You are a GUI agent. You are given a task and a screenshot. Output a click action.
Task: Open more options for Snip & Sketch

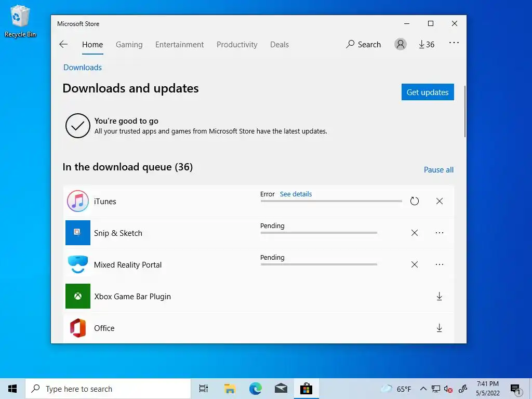pos(440,233)
